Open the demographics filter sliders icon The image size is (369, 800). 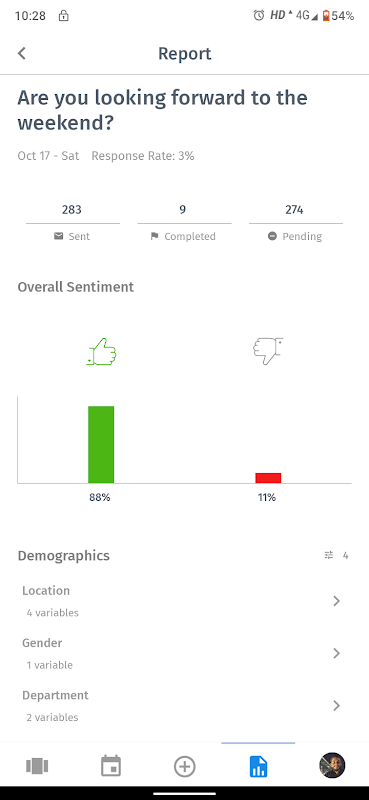point(329,555)
